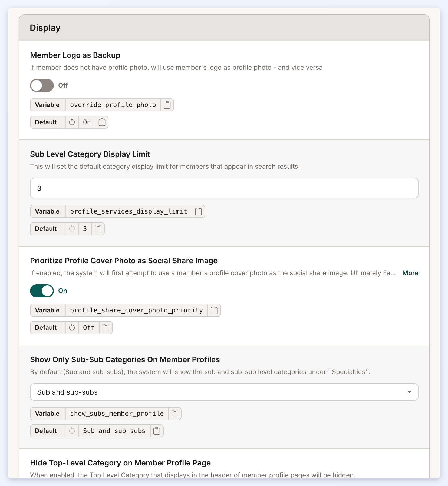The height and width of the screenshot is (486, 448).
Task: Click the show_subs_member_profile text
Action: 117,414
